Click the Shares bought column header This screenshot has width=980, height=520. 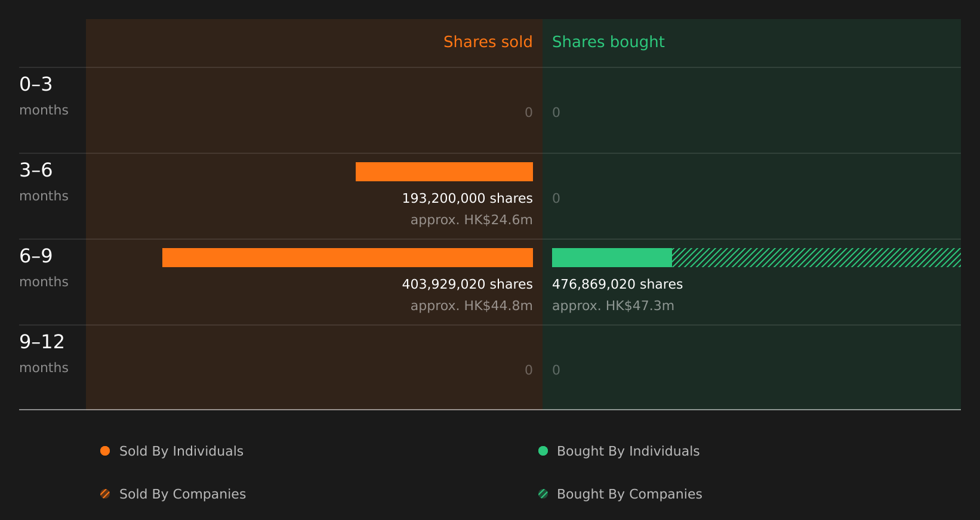coord(608,42)
